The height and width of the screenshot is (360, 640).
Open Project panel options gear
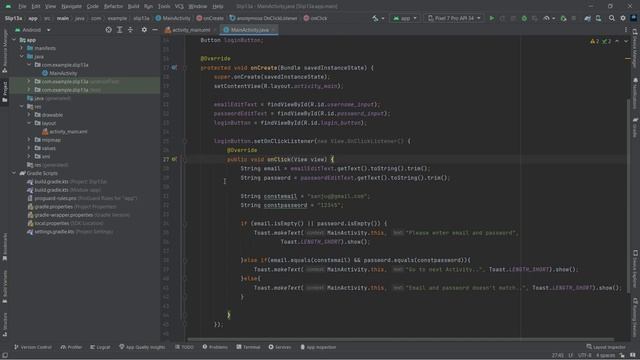click(x=144, y=30)
